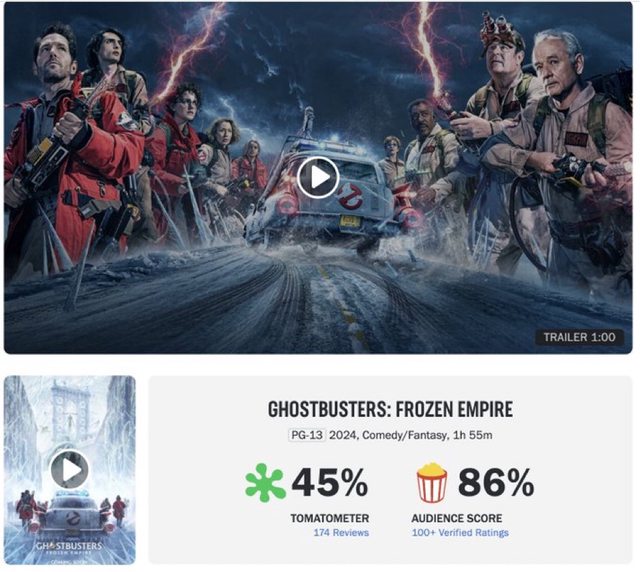Play the trailer in the hero image

pyautogui.click(x=318, y=178)
